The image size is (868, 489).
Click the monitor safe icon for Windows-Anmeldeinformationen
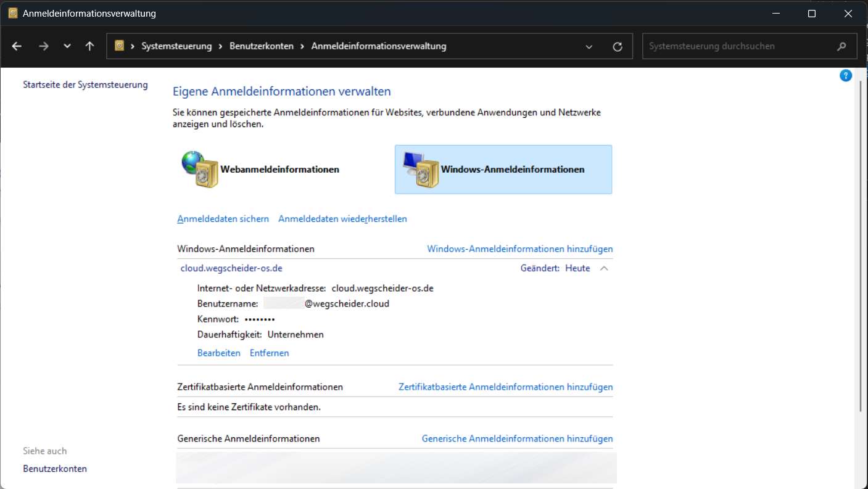[420, 169]
